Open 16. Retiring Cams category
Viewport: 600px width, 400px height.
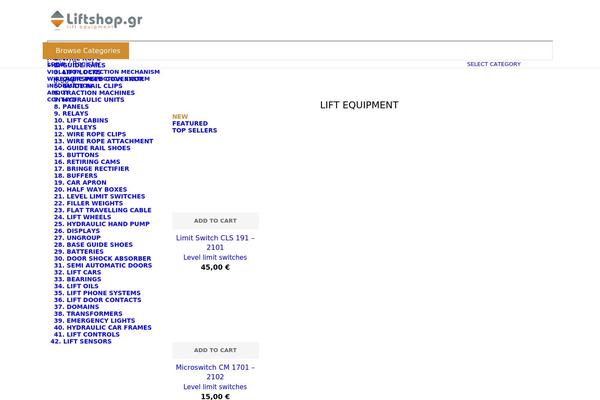pos(87,162)
